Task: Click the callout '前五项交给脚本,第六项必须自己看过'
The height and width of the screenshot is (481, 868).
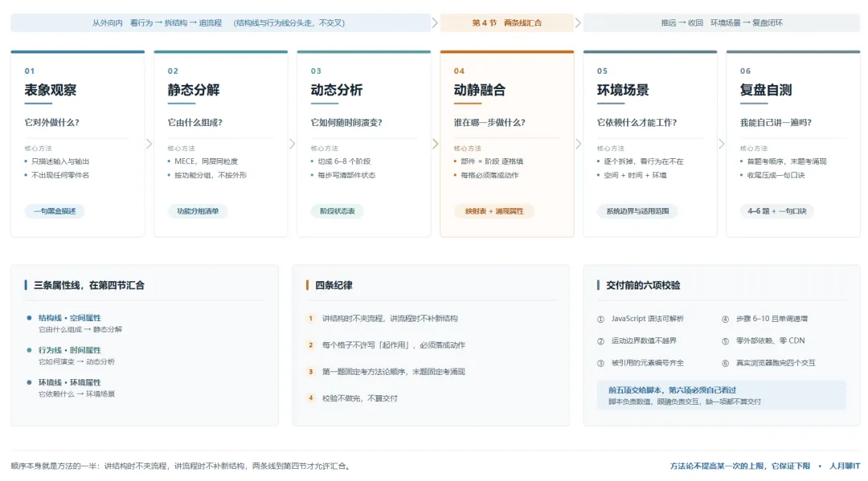Action: (x=672, y=389)
